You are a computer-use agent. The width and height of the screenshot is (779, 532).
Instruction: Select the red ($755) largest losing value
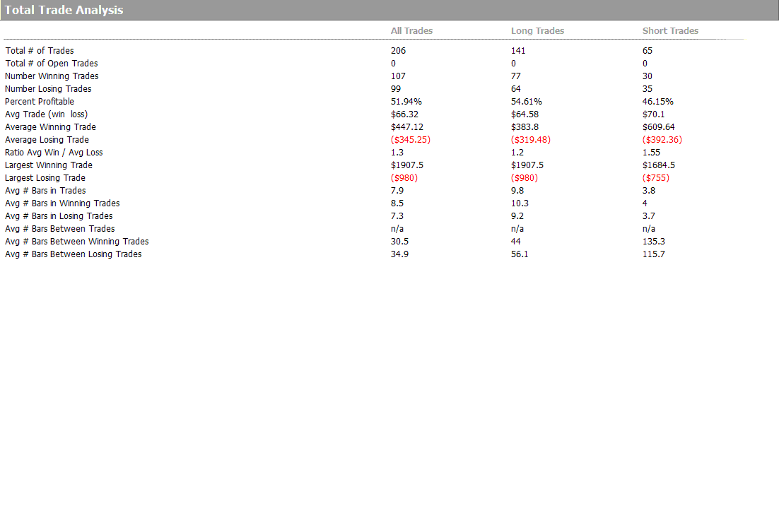pos(656,178)
